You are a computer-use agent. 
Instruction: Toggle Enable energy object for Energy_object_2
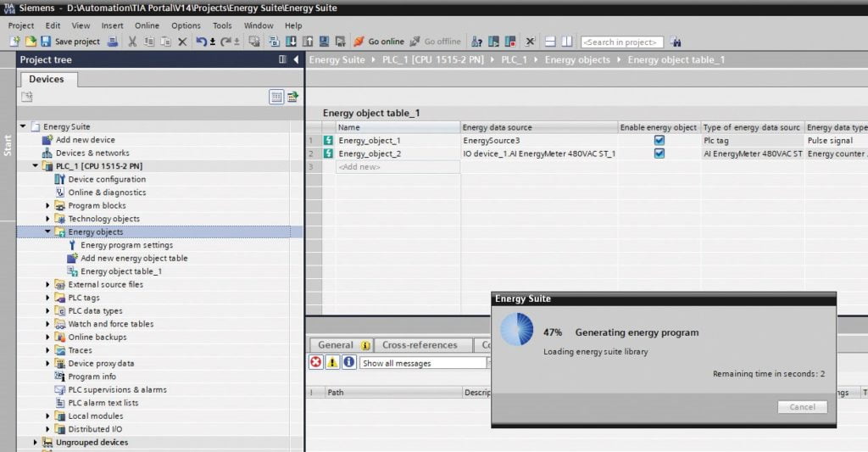pos(659,153)
